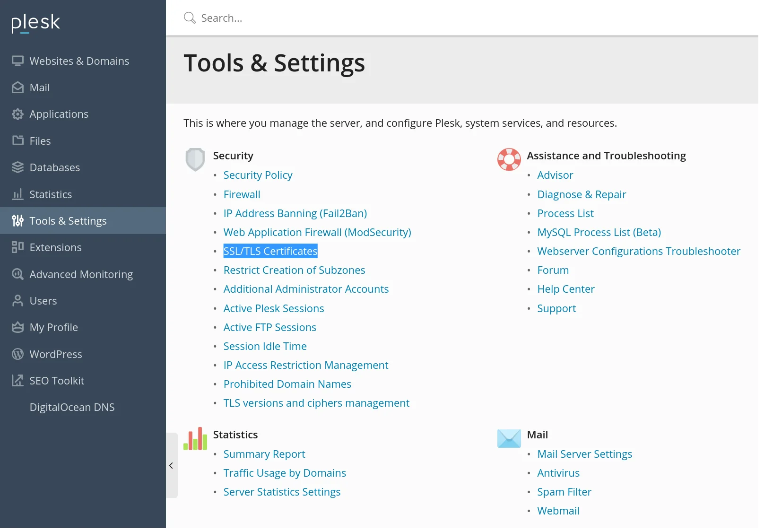Image resolution: width=764 pixels, height=532 pixels.
Task: Open the highlighted SSL/TLS Certificates link
Action: pyautogui.click(x=270, y=251)
